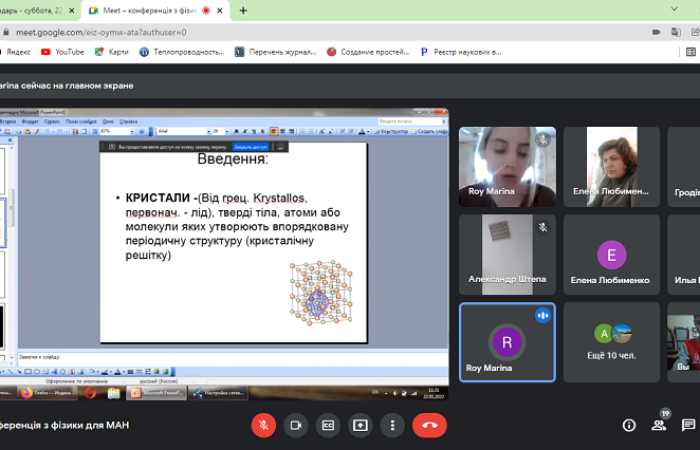Open the chat panel icon

[690, 425]
